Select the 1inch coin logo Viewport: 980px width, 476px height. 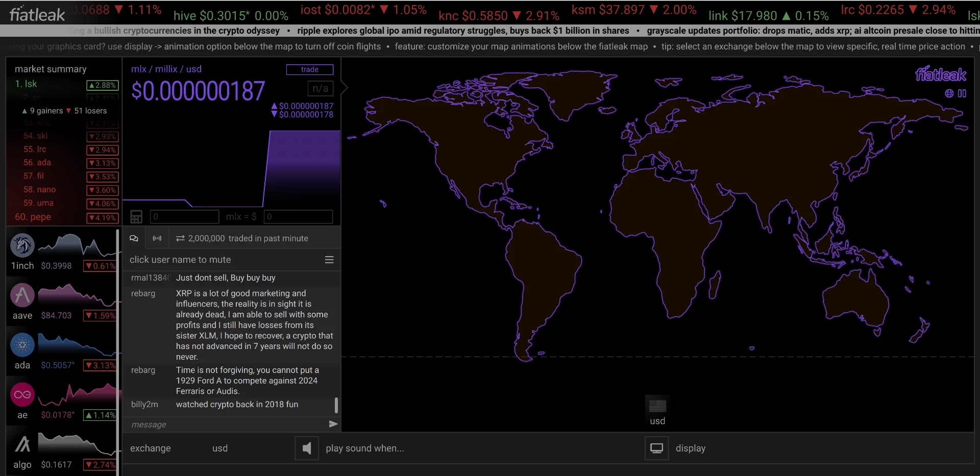point(22,245)
